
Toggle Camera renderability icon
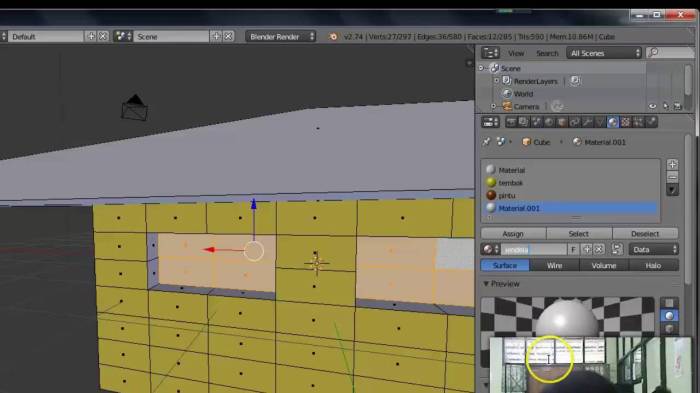pyautogui.click(x=678, y=106)
